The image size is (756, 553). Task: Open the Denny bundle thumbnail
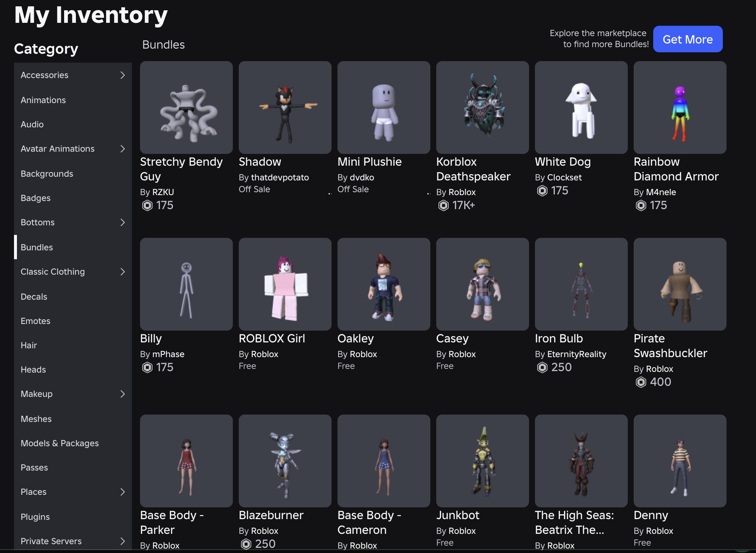(680, 461)
